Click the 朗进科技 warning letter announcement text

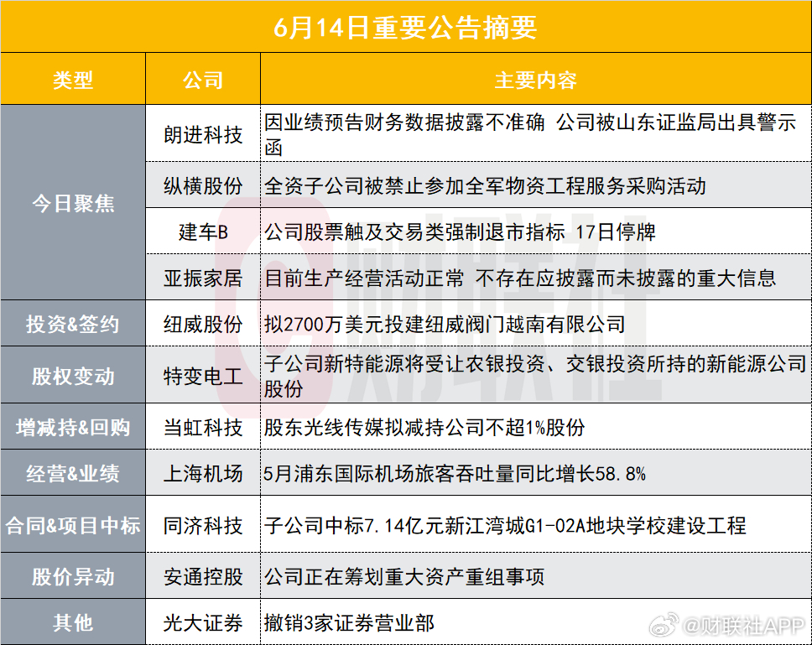tap(530, 134)
